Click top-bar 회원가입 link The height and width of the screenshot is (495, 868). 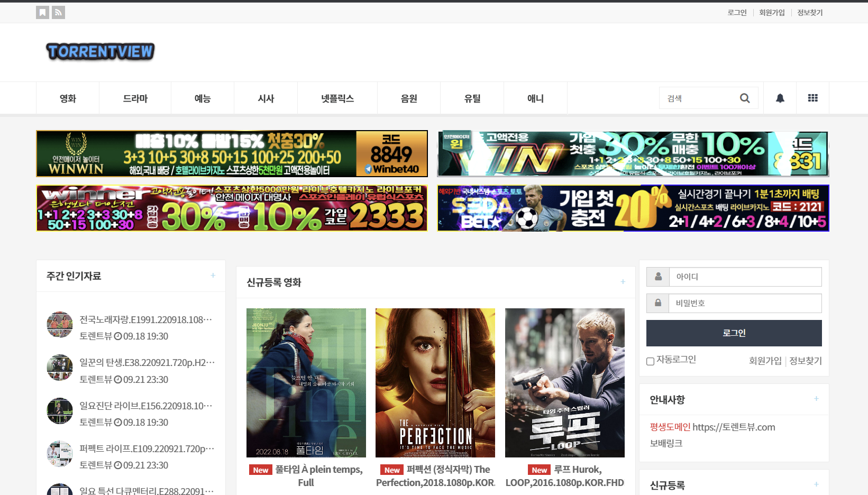tap(772, 12)
